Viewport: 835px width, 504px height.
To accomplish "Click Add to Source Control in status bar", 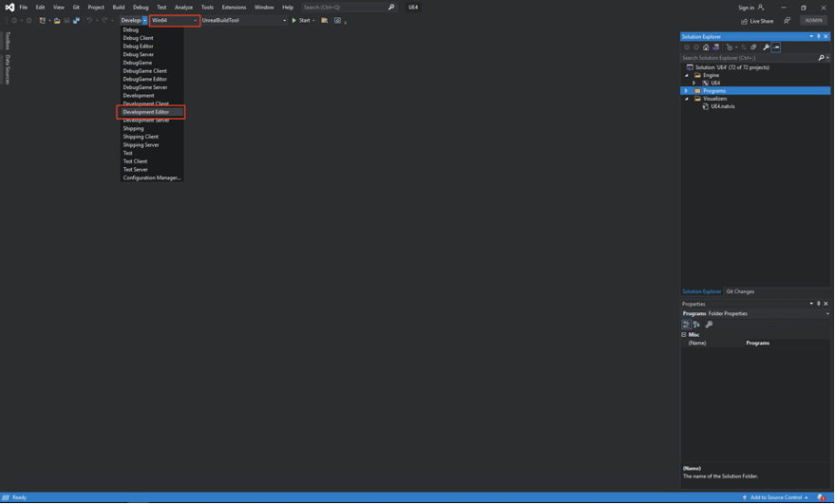I will tap(776, 498).
